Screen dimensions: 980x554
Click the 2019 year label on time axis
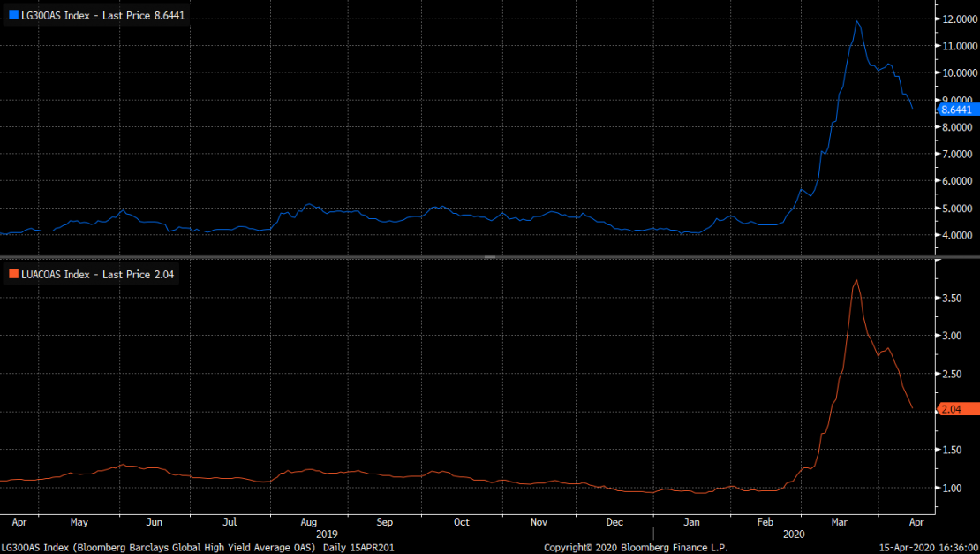(327, 535)
